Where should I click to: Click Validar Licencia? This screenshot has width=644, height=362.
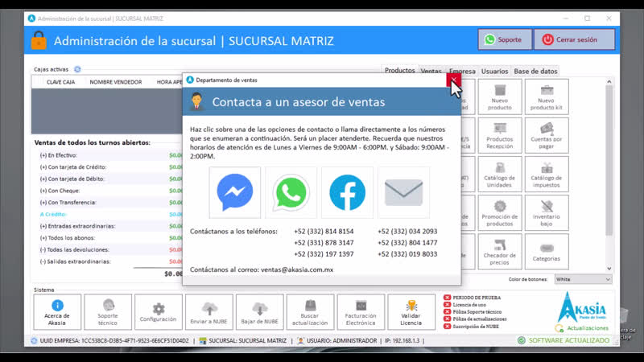pos(411,312)
